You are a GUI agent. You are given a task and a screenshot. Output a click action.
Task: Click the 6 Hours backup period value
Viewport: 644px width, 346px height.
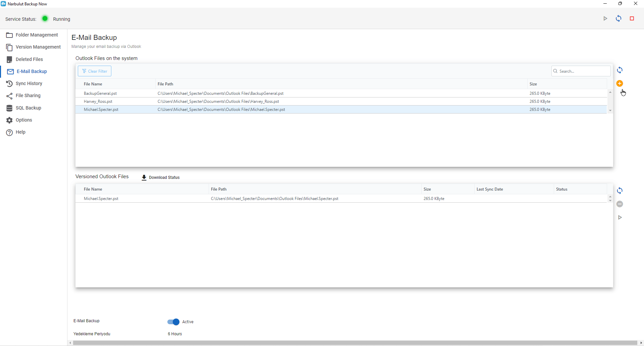[175, 334]
